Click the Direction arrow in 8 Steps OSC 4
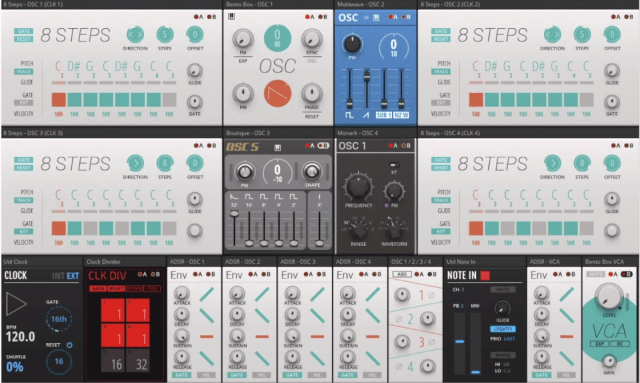The image size is (640, 383). (x=552, y=163)
